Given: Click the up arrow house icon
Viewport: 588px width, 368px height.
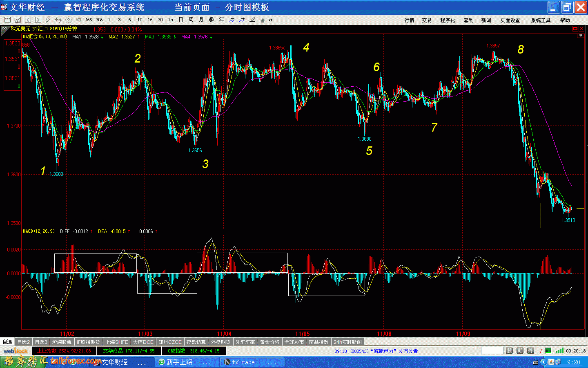Looking at the screenshot, I should point(263,20).
